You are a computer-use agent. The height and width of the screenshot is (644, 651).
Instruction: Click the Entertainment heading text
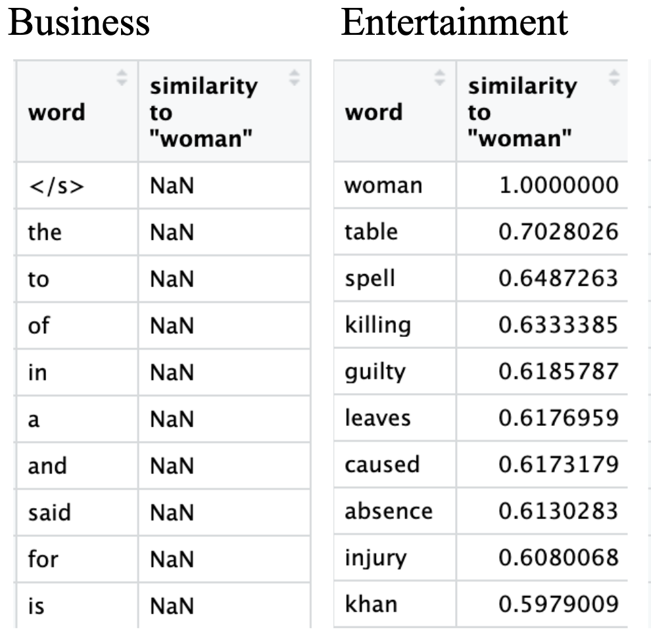click(454, 23)
